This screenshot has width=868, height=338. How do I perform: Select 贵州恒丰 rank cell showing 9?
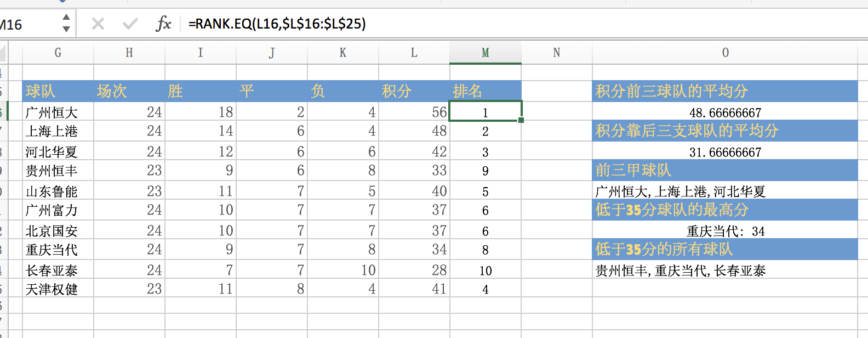click(486, 171)
